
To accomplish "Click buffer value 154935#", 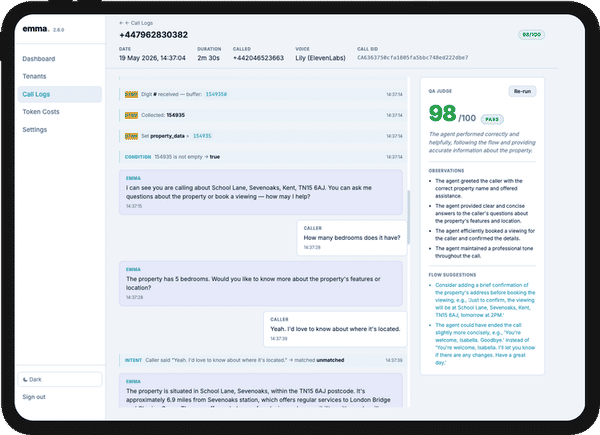I will point(216,94).
